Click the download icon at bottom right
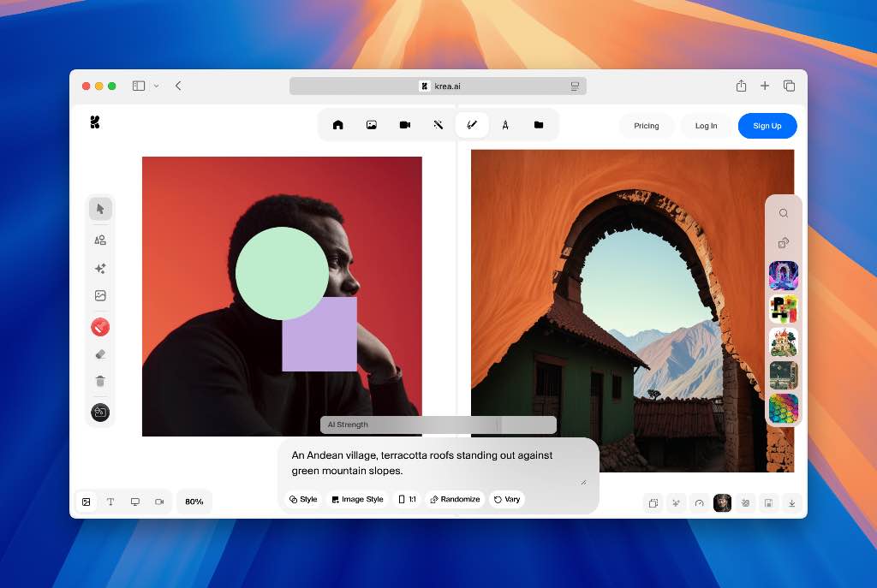This screenshot has width=877, height=588. click(791, 503)
